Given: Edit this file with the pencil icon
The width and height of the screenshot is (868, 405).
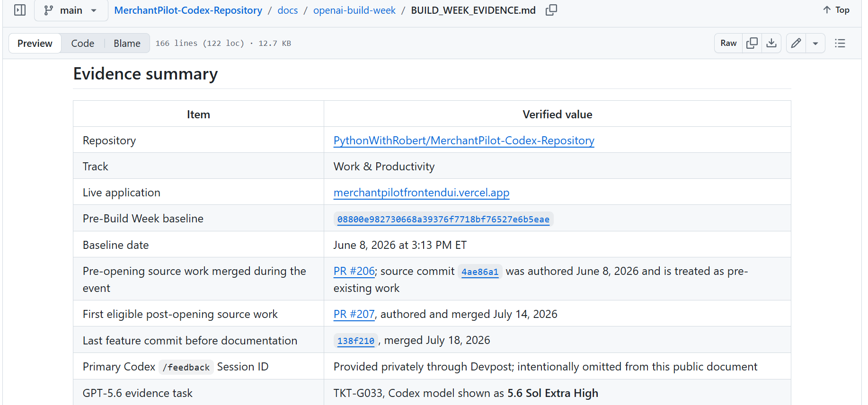Looking at the screenshot, I should 796,43.
